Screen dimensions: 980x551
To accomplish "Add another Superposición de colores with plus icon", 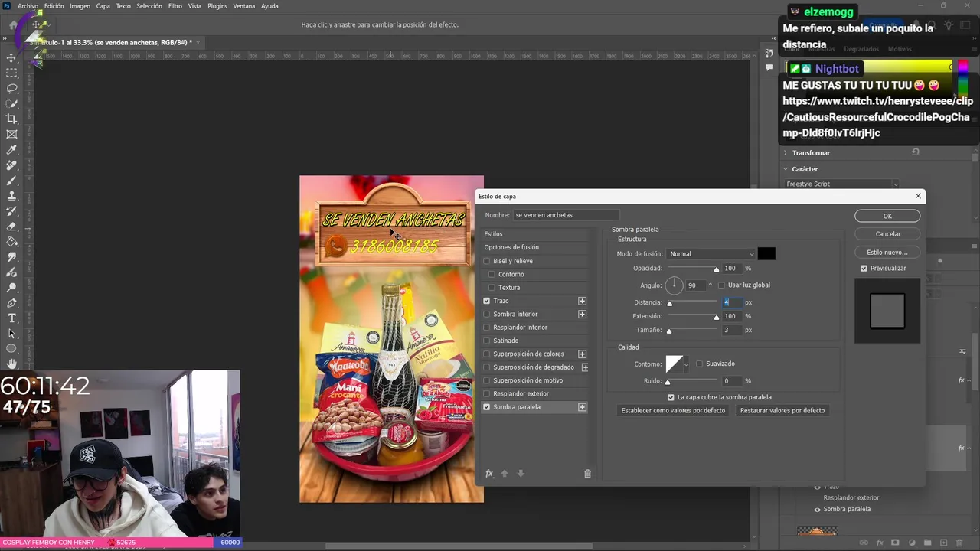I will [582, 354].
